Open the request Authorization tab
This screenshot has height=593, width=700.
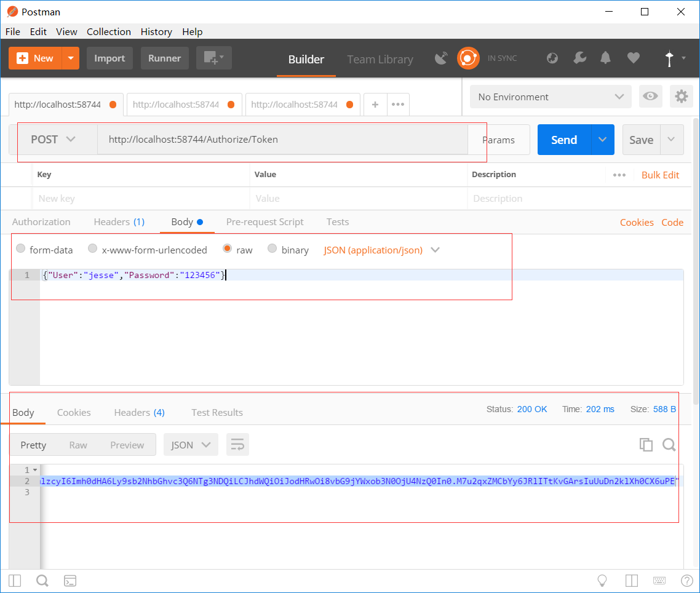click(x=41, y=222)
